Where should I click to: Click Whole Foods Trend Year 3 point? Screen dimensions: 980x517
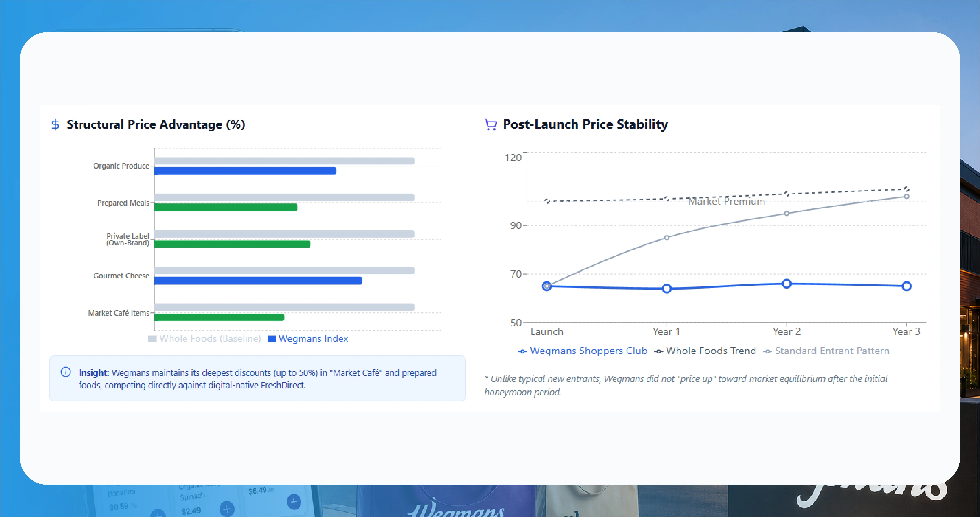(906, 189)
